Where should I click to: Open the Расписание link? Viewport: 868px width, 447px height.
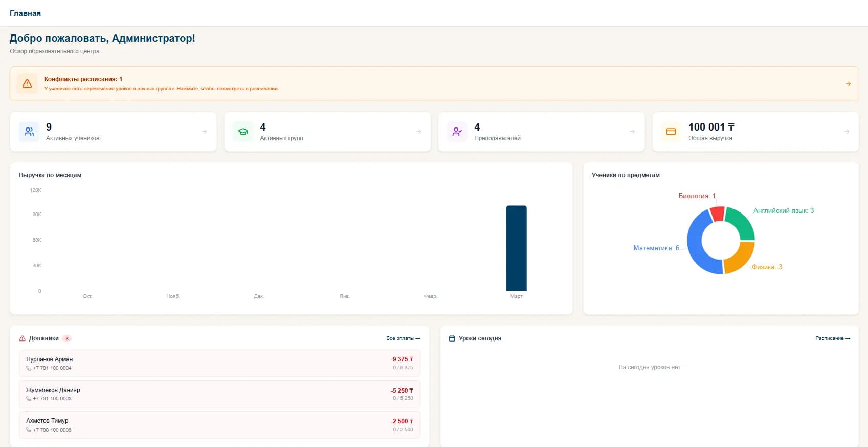click(x=832, y=338)
